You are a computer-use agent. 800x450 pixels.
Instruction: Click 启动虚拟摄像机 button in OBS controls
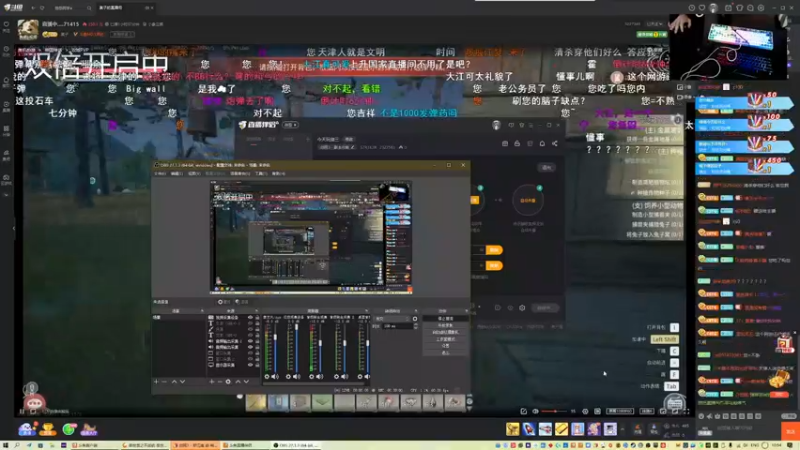445,332
